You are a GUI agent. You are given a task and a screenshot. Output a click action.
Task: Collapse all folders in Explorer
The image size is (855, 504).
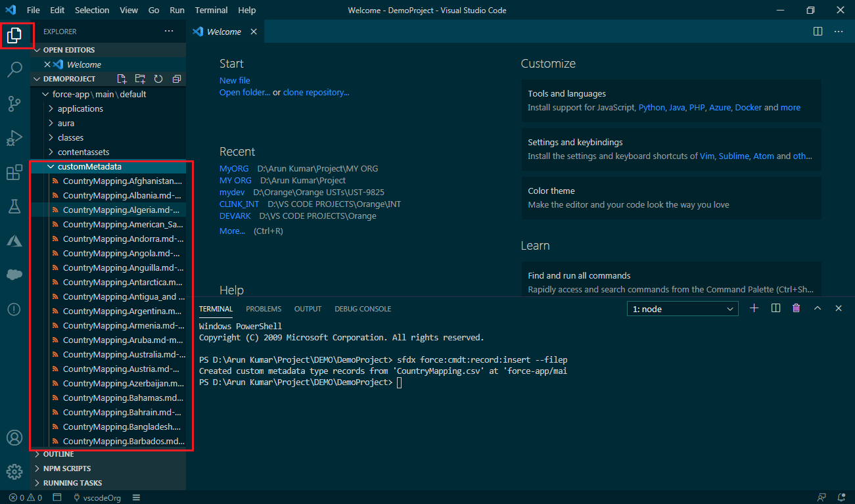[177, 79]
